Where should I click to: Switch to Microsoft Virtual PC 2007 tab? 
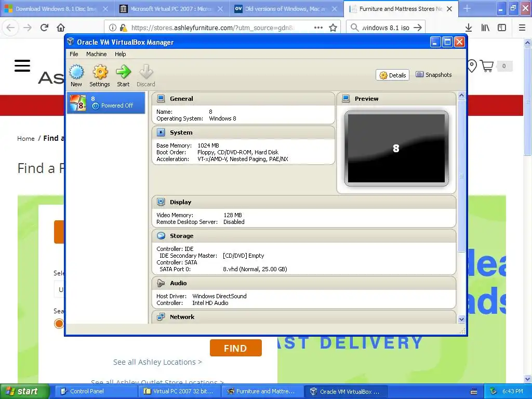(x=171, y=9)
